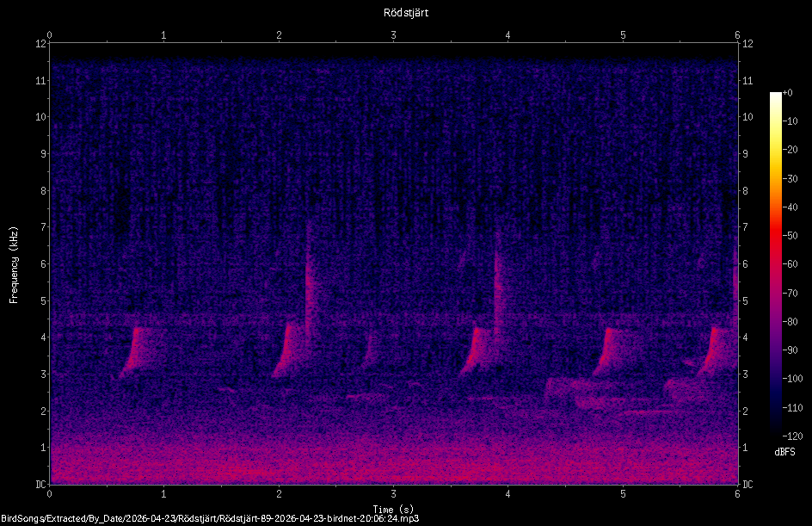
Task: Click the DC label on left axis
Action: click(x=40, y=485)
